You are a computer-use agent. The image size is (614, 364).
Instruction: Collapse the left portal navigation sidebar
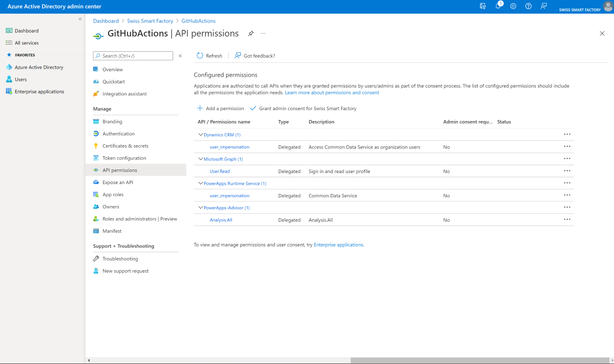click(x=80, y=19)
